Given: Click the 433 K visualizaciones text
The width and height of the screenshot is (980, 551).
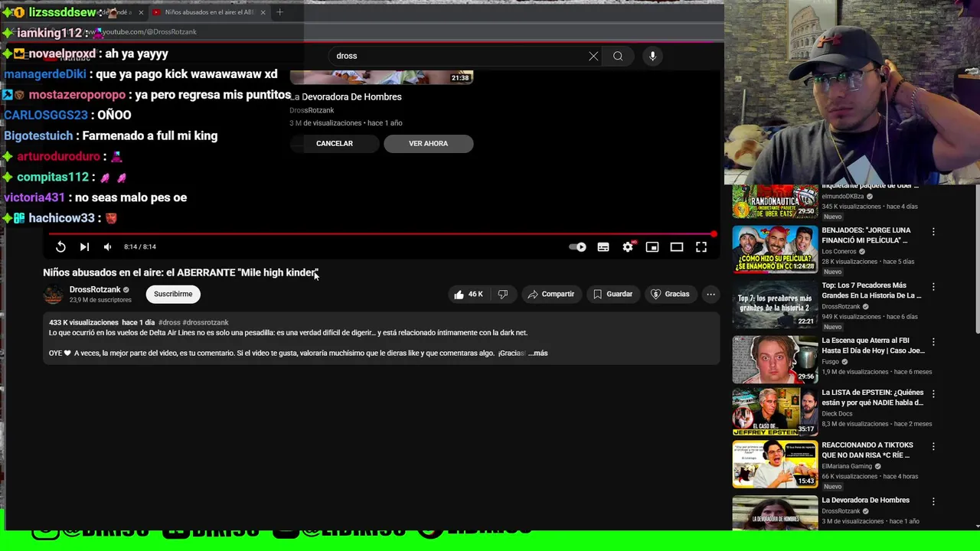Looking at the screenshot, I should coord(83,322).
